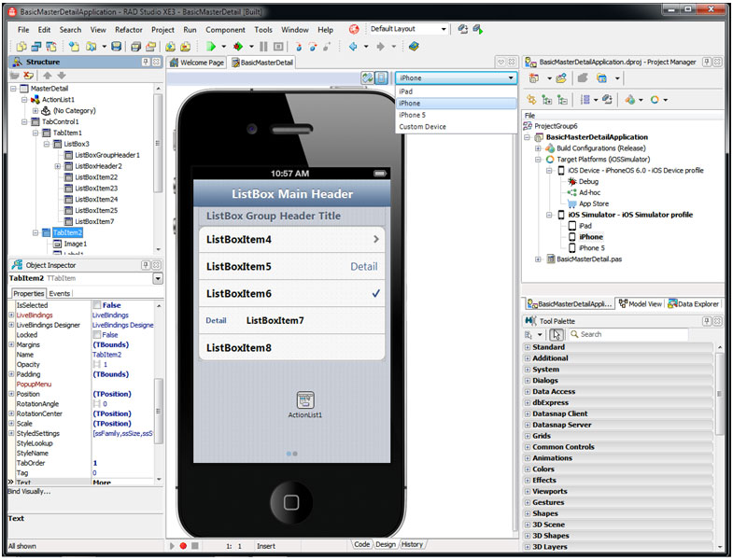Viewport: 733px width, 560px height.
Task: Click the phone home button
Action: [x=291, y=502]
